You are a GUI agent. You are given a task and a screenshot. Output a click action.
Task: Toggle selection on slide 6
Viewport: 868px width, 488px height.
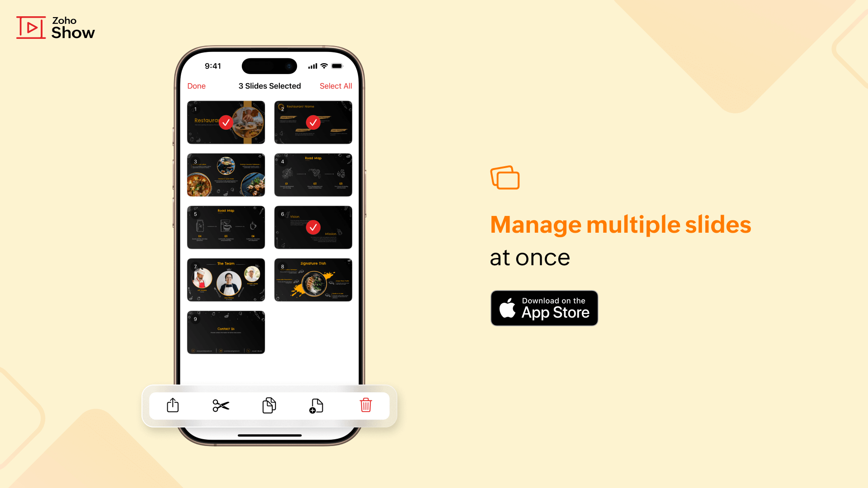click(313, 227)
